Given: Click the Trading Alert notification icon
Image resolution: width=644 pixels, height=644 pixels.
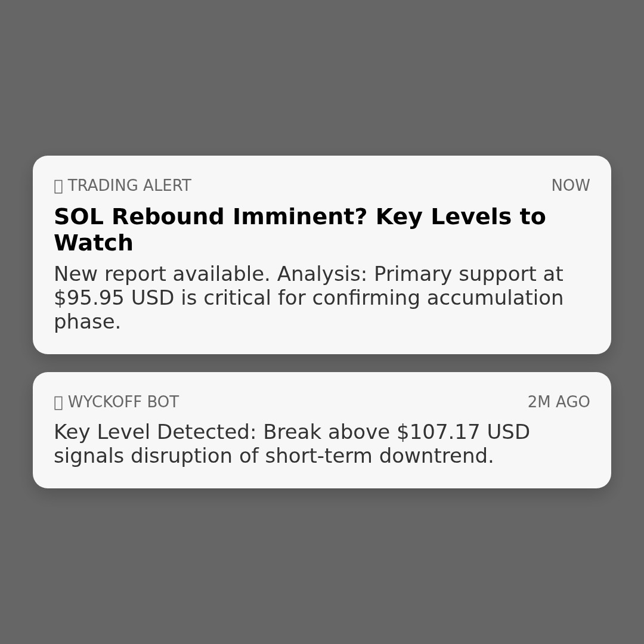Looking at the screenshot, I should (x=58, y=185).
